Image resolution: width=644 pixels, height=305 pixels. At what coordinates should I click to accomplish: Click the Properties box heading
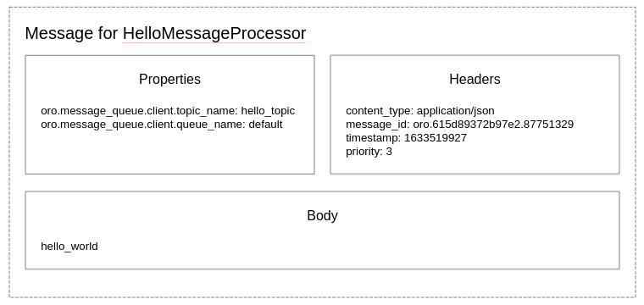point(169,79)
